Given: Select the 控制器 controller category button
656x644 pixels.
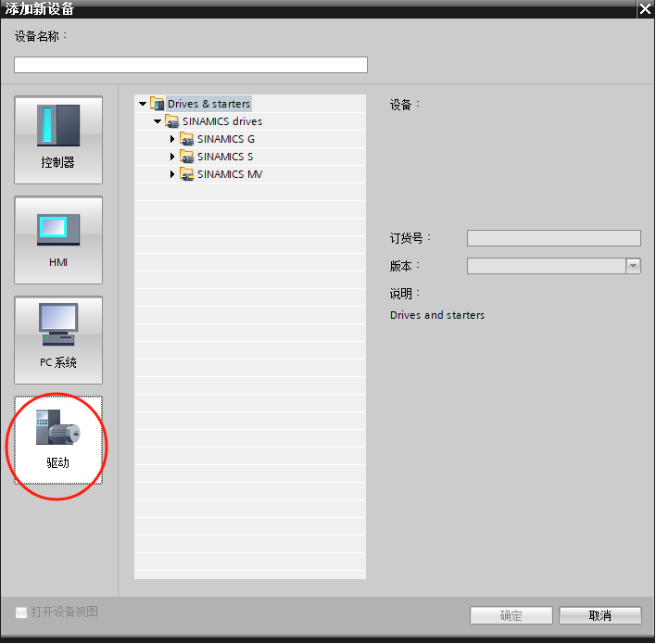Looking at the screenshot, I should pyautogui.click(x=58, y=140).
